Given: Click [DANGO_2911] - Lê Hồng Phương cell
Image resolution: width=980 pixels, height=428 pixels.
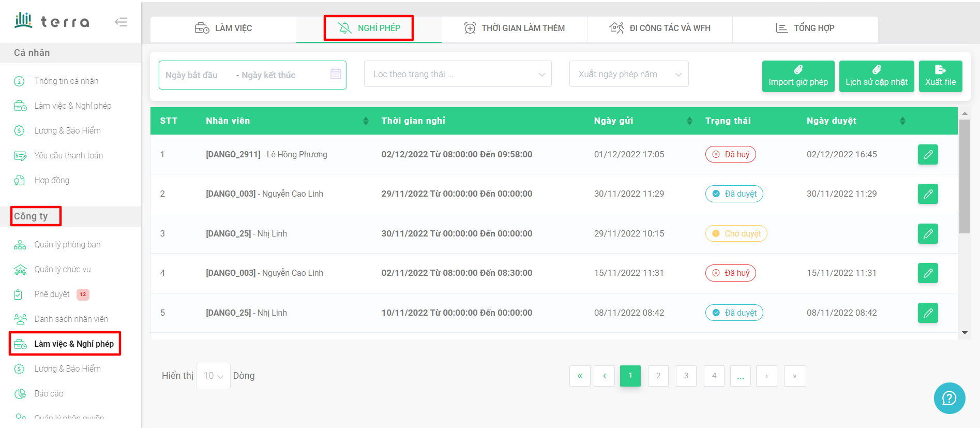Looking at the screenshot, I should coord(266,154).
